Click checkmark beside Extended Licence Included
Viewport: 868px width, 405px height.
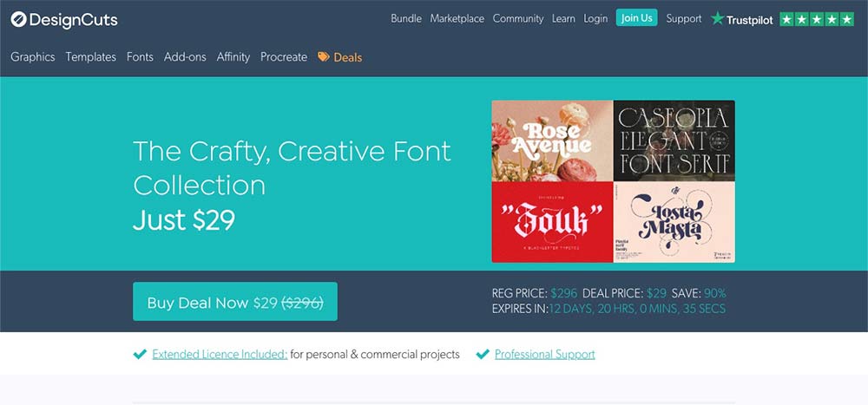tap(140, 354)
